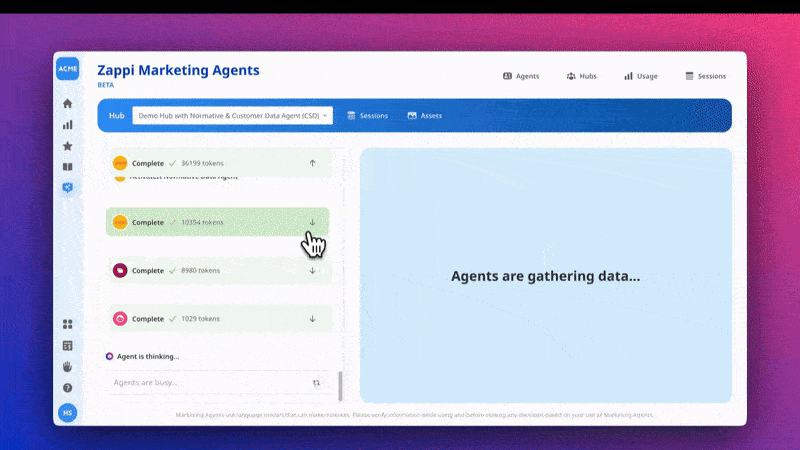The image size is (800, 450).
Task: Expand the 1029 tokens step arrow
Action: click(x=312, y=319)
